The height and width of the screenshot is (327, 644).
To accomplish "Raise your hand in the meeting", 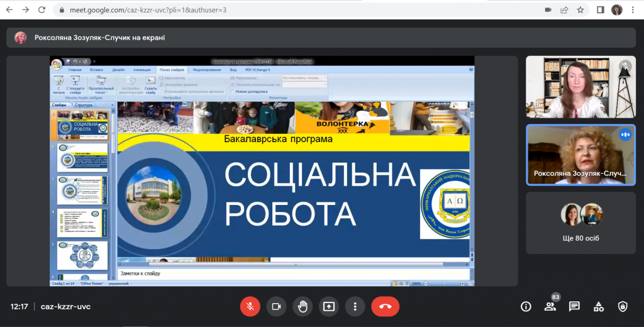I will 303,306.
